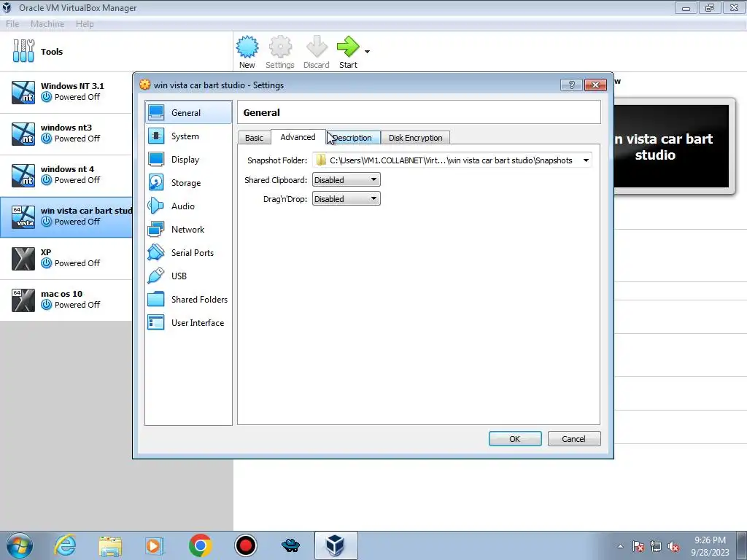Image resolution: width=747 pixels, height=560 pixels.
Task: Click the action center flag tray icon
Action: click(x=638, y=547)
